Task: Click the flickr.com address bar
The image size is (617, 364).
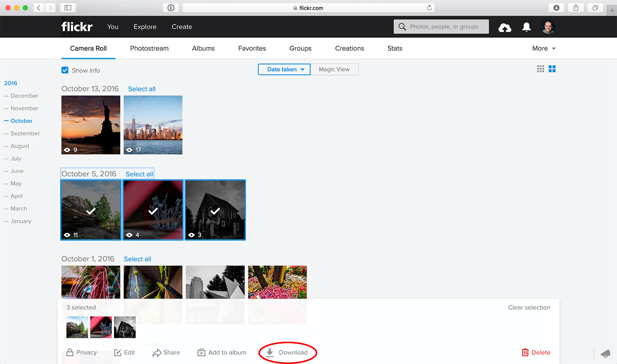Action: (x=308, y=8)
